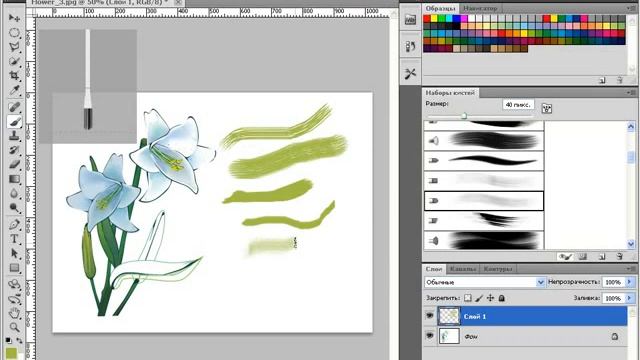Toggle lock all for layer
The width and height of the screenshot is (640, 360).
tap(502, 298)
